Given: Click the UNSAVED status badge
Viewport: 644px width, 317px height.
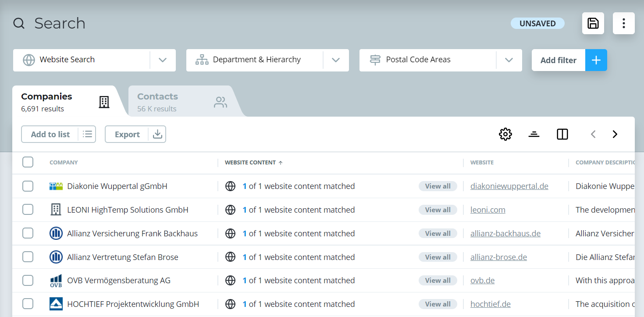Looking at the screenshot, I should 537,23.
